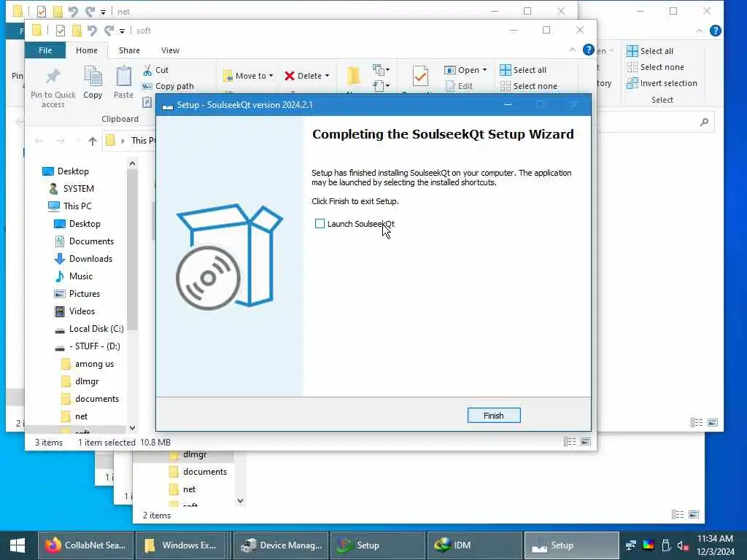This screenshot has width=747, height=560.
Task: Switch to CollabNet Firefox taskbar item
Action: click(85, 545)
